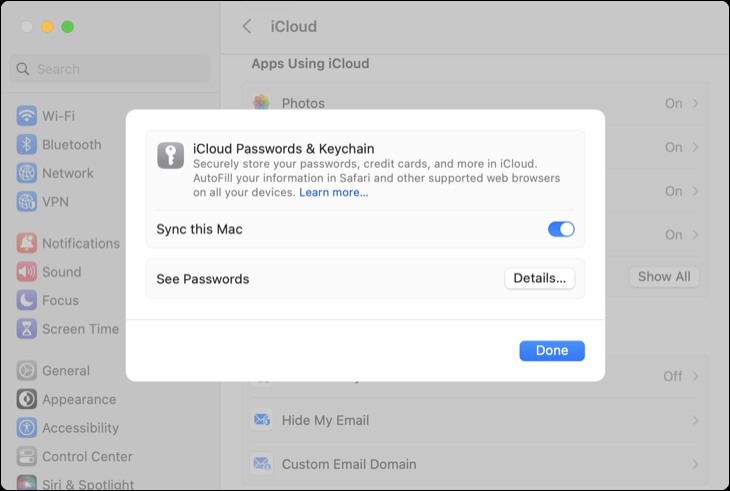Click the VPN sidebar icon
Viewport: 730px width, 491px height.
(27, 202)
